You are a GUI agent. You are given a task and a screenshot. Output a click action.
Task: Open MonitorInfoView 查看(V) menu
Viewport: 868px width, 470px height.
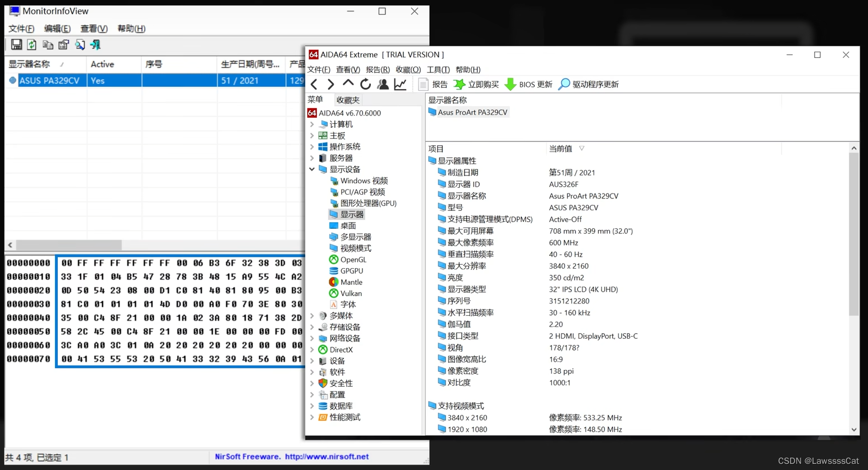pyautogui.click(x=94, y=29)
